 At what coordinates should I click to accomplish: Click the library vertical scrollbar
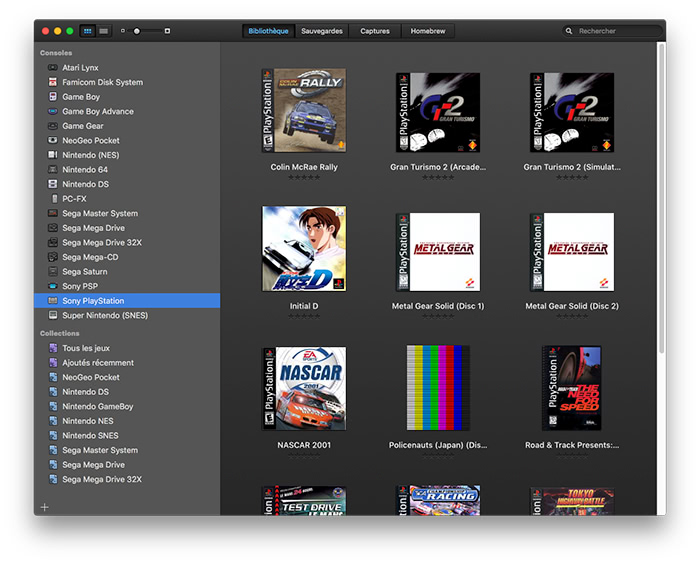pyautogui.click(x=661, y=198)
